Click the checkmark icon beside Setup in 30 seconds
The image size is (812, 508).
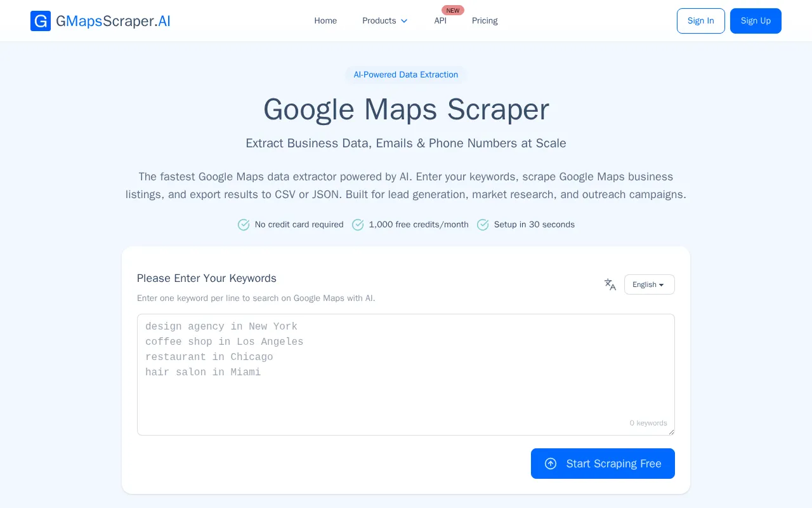tap(483, 225)
